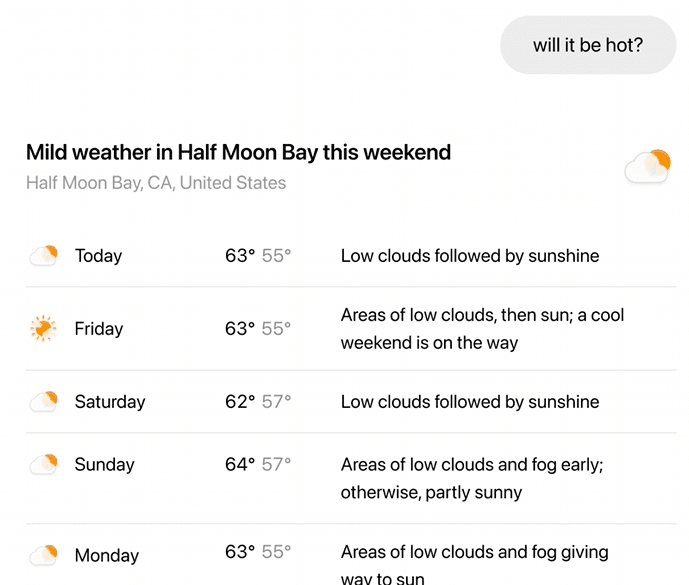Image resolution: width=689 pixels, height=585 pixels.
Task: Click Today's 63° high temperature
Action: [240, 256]
